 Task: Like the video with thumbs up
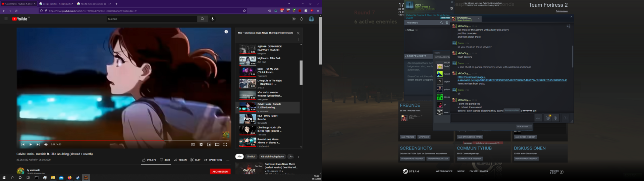click(x=144, y=160)
